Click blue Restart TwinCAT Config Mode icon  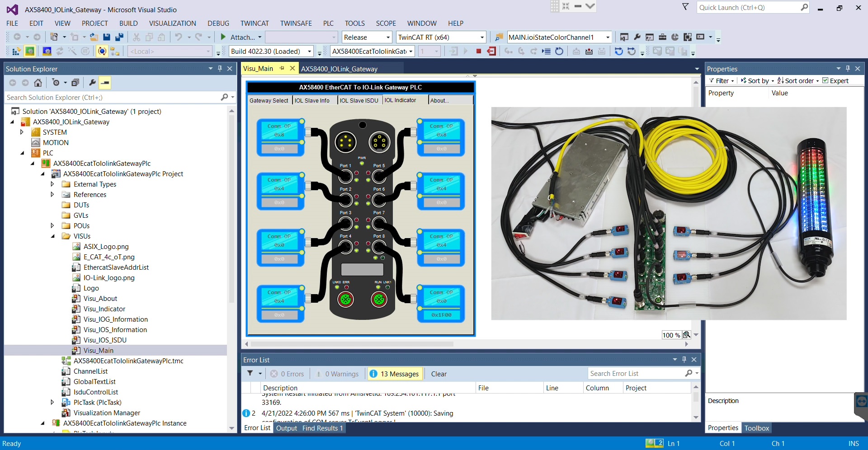(x=47, y=52)
